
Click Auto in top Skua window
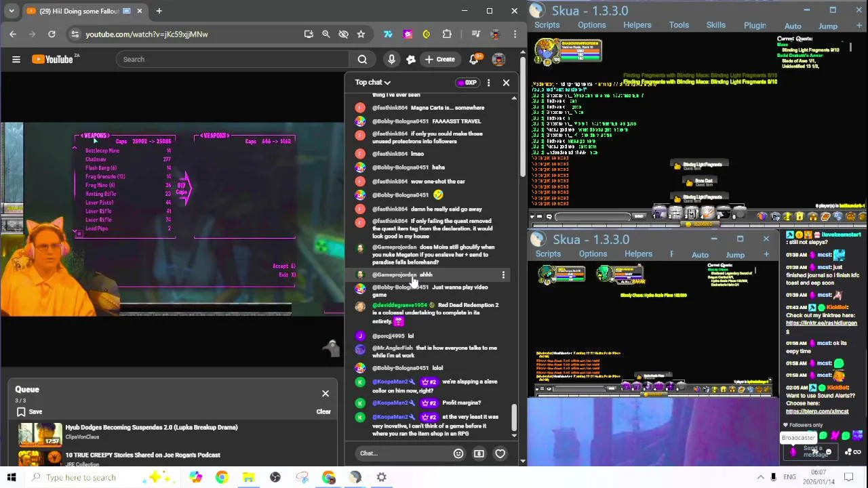coord(793,26)
